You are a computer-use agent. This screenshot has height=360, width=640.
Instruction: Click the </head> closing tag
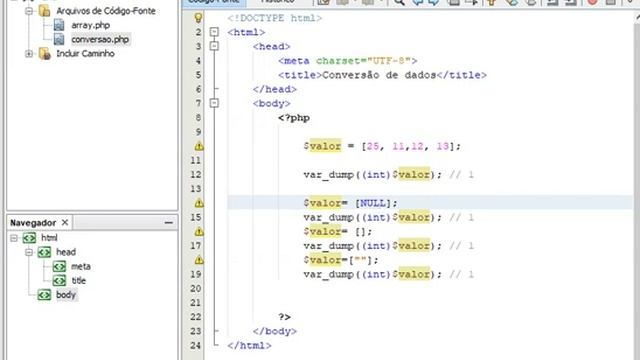(x=275, y=89)
